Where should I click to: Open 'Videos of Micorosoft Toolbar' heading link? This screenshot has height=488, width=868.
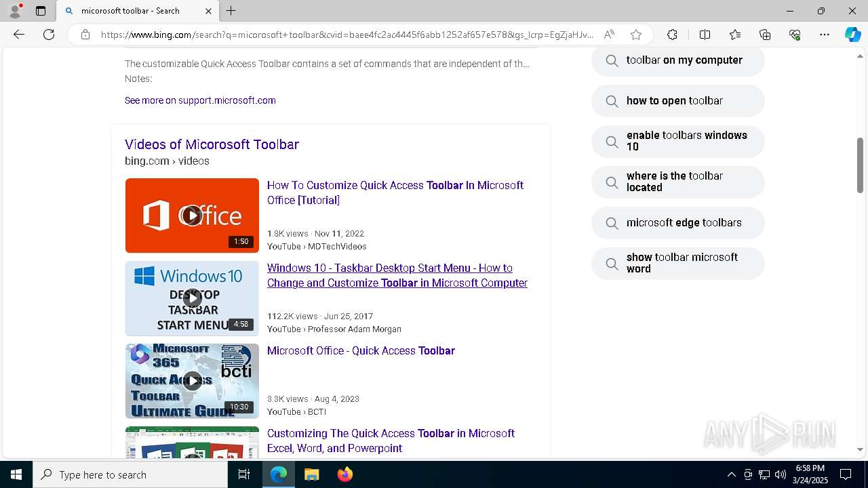(x=212, y=144)
